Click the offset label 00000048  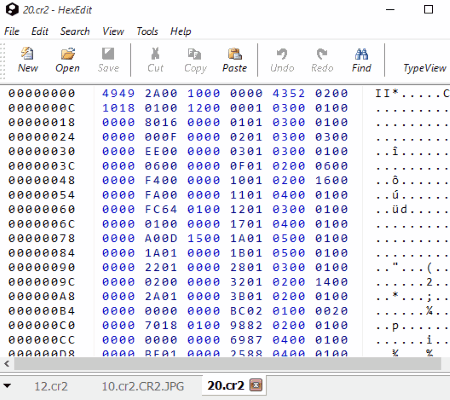click(x=42, y=180)
